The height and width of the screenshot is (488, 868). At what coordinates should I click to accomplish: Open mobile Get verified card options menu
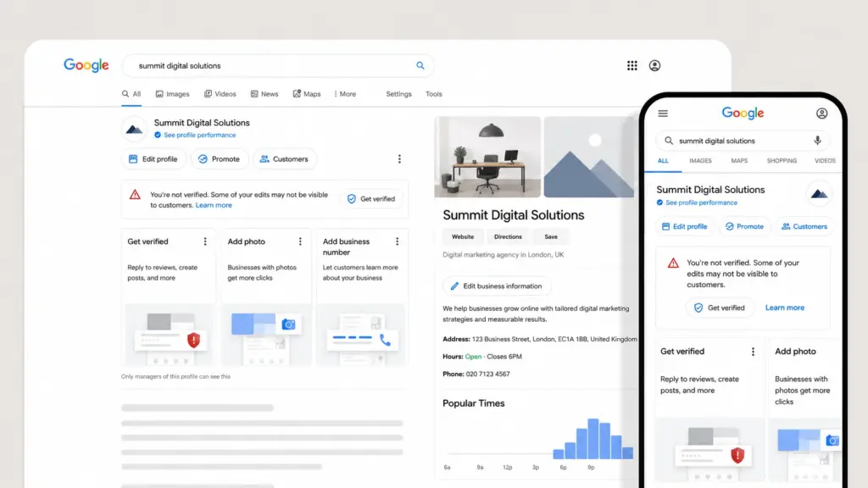[x=753, y=352]
